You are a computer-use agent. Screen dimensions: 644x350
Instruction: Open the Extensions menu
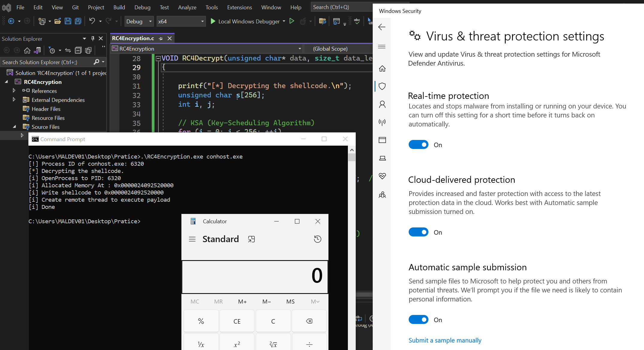click(239, 7)
